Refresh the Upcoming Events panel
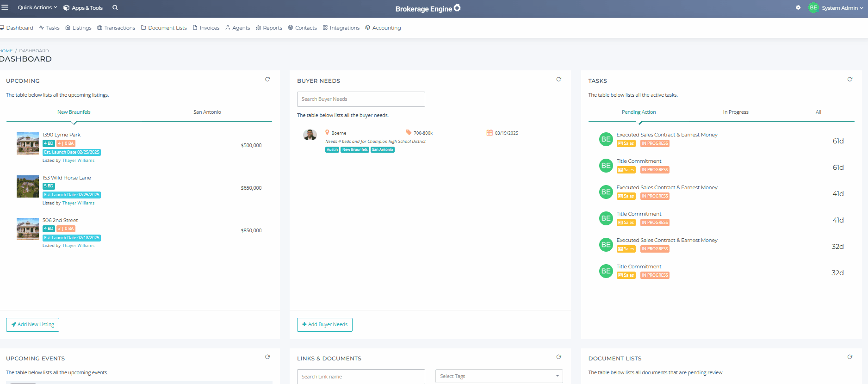The image size is (868, 384). coord(267,357)
